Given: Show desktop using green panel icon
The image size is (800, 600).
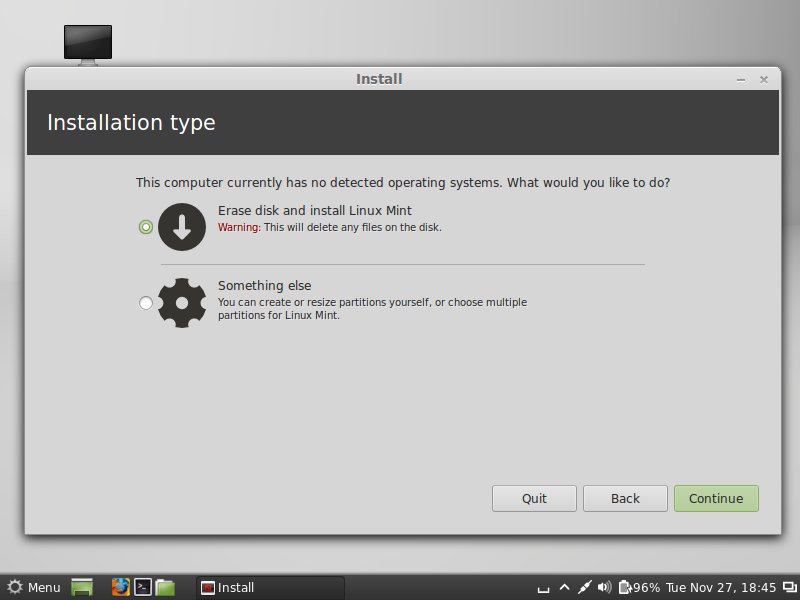Looking at the screenshot, I should point(82,588).
